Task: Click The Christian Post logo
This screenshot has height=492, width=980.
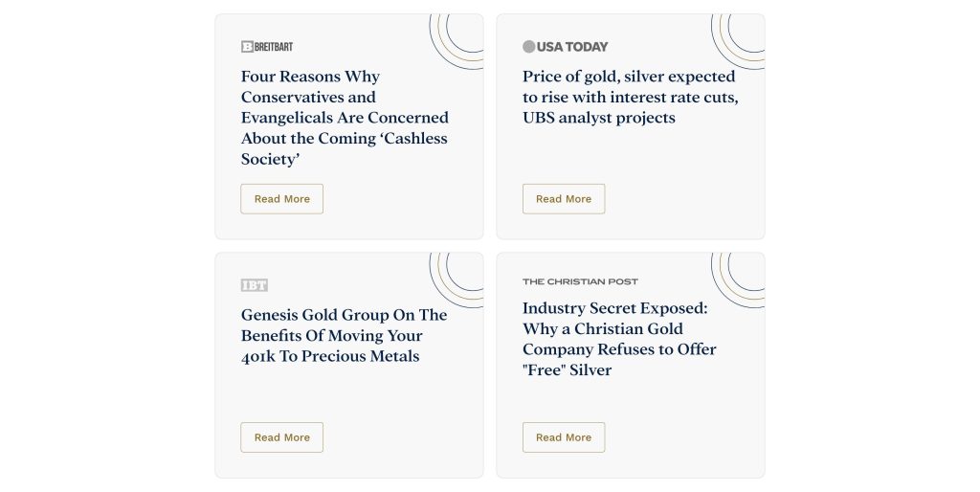Action: click(580, 281)
